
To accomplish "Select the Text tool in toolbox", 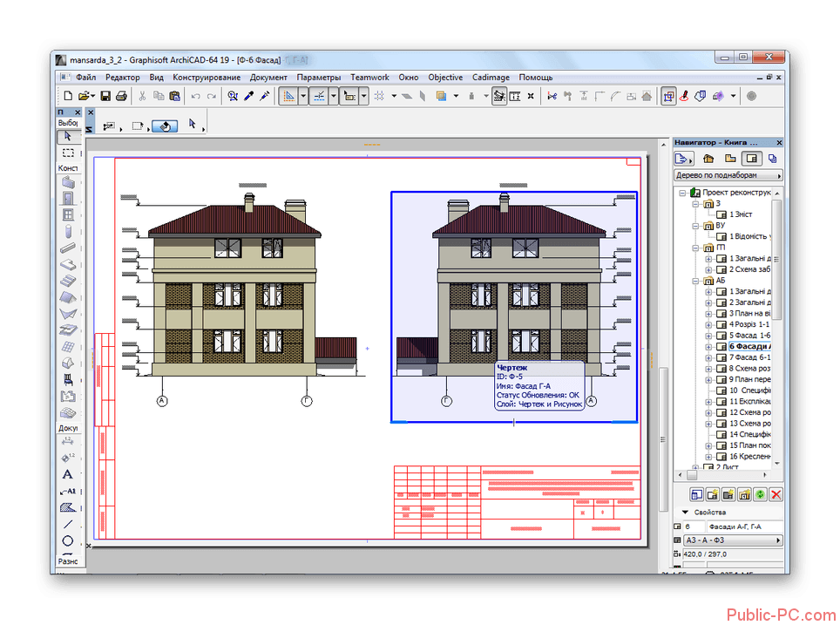I will [x=67, y=474].
